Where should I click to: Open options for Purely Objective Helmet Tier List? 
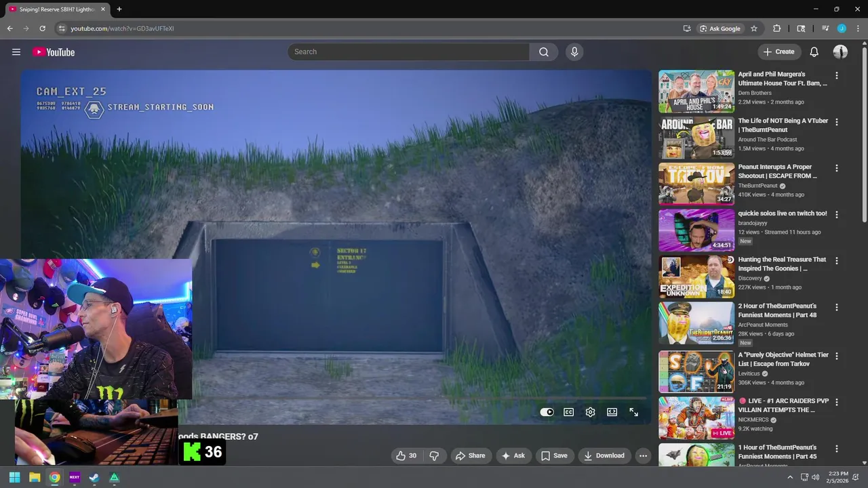(x=836, y=356)
